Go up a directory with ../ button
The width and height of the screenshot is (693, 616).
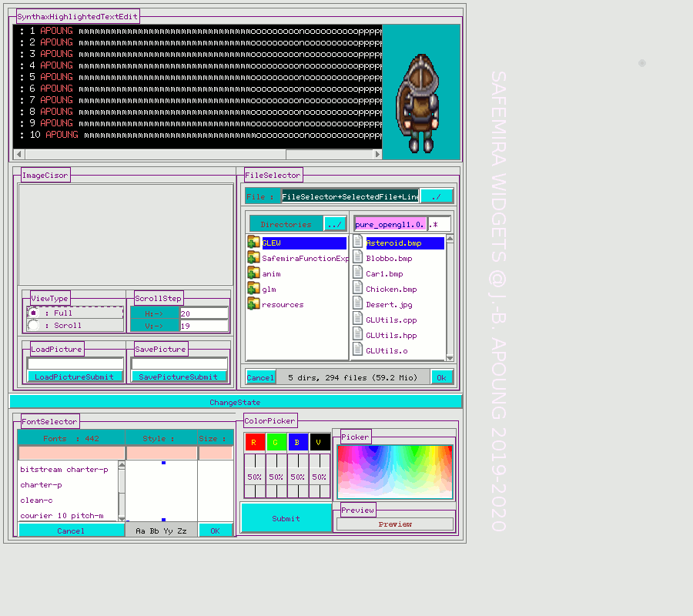(334, 224)
